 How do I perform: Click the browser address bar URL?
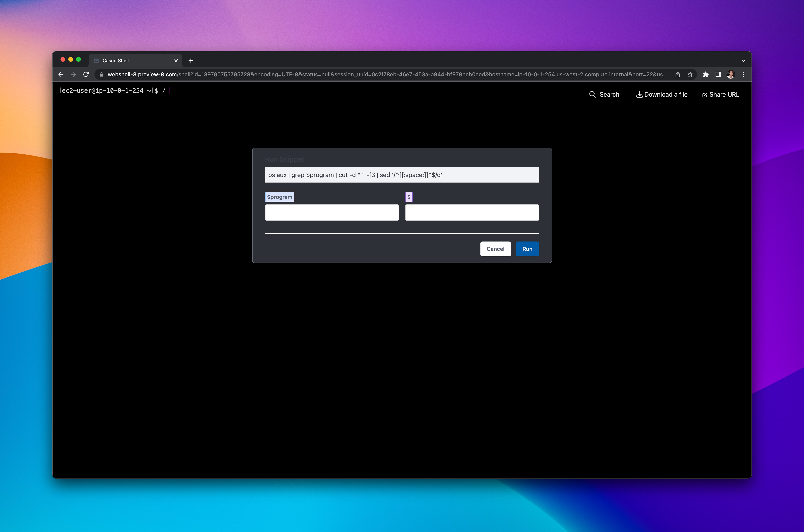(x=387, y=74)
